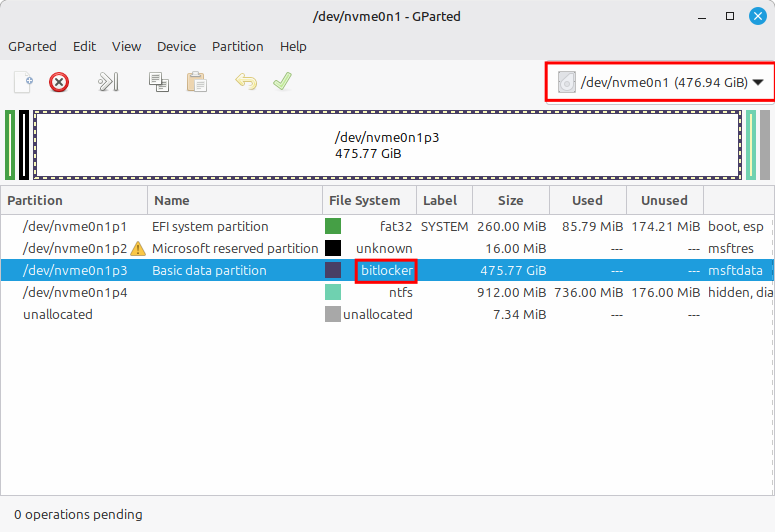Open the Edit menu
775x532 pixels.
coord(84,46)
